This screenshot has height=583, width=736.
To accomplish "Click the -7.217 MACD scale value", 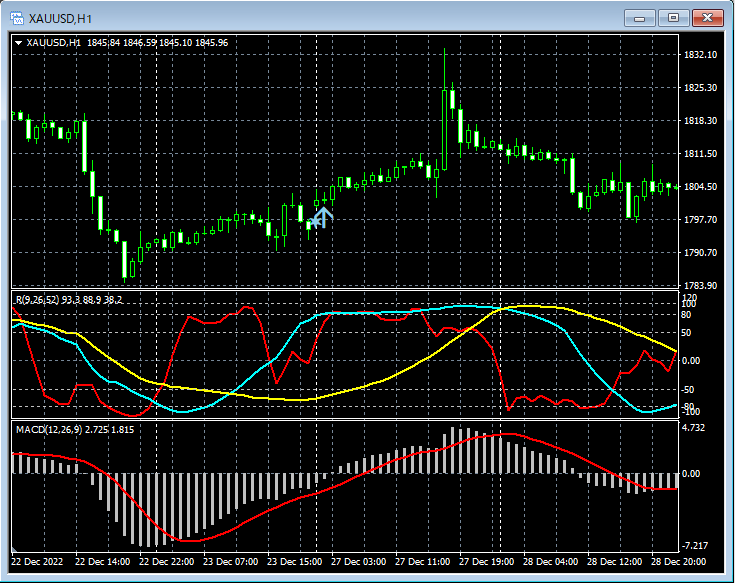I will coord(695,546).
